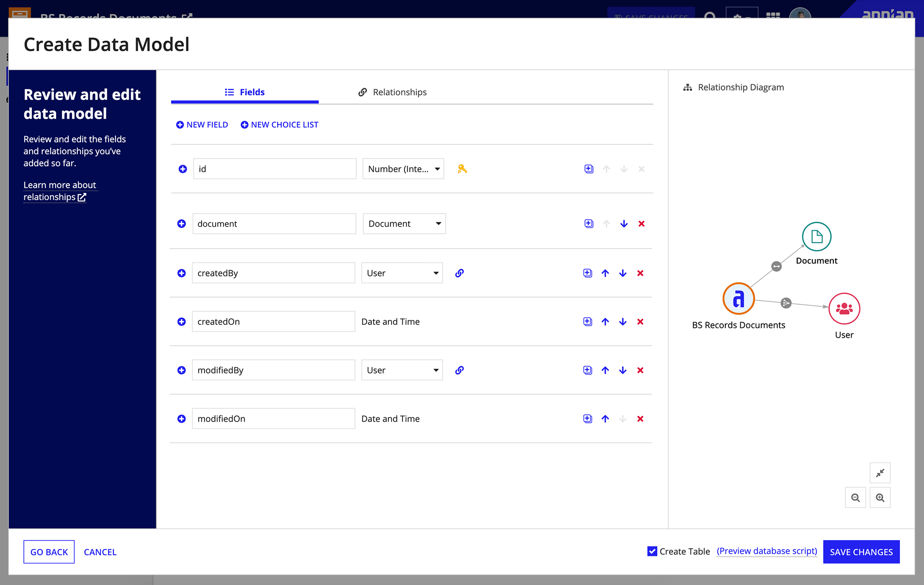
Task: Switch to the Relationships tab
Action: [x=392, y=92]
